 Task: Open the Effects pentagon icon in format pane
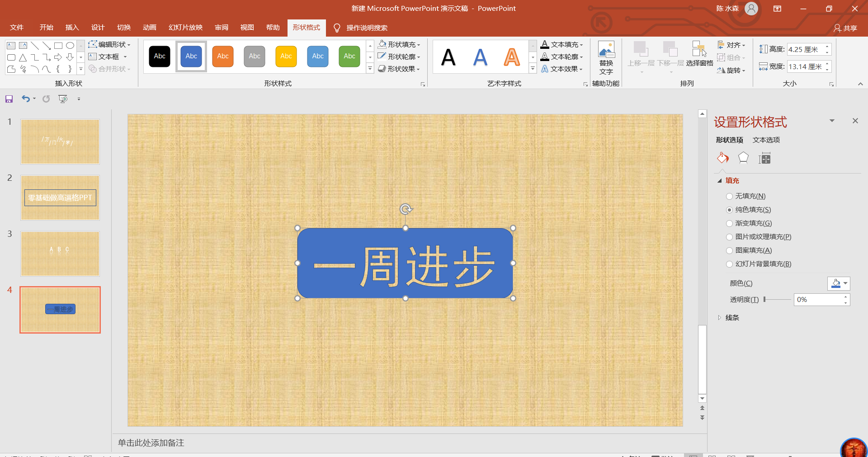[743, 158]
